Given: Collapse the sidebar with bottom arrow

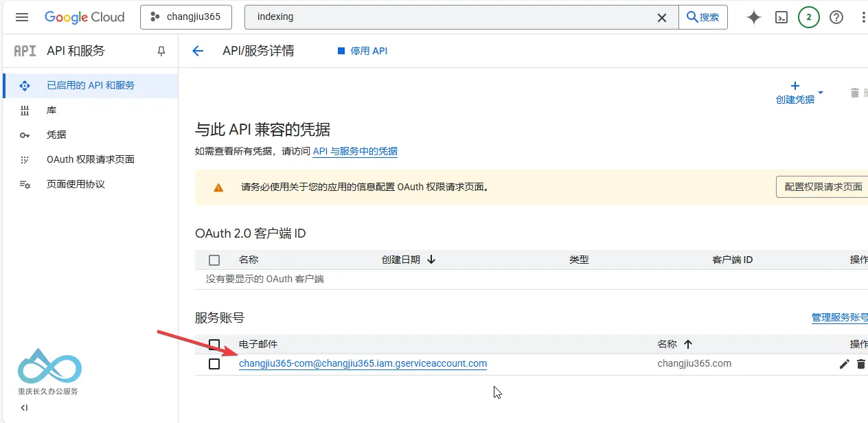Looking at the screenshot, I should [x=24, y=408].
